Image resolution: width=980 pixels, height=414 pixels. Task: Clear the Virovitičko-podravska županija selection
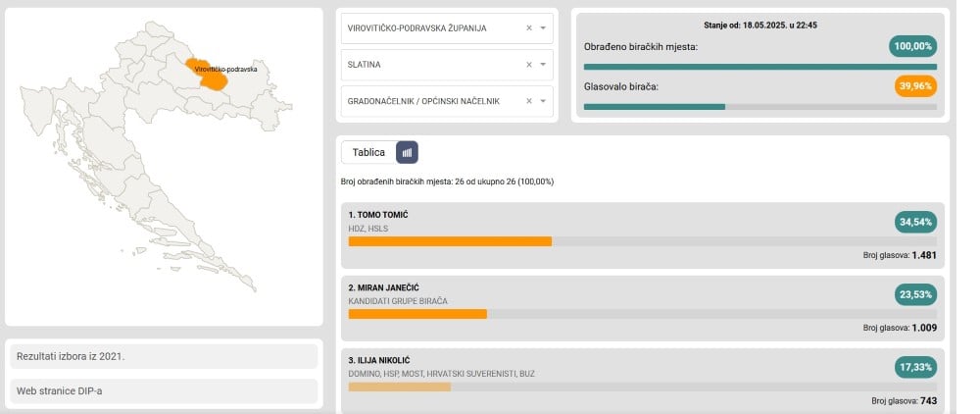529,28
